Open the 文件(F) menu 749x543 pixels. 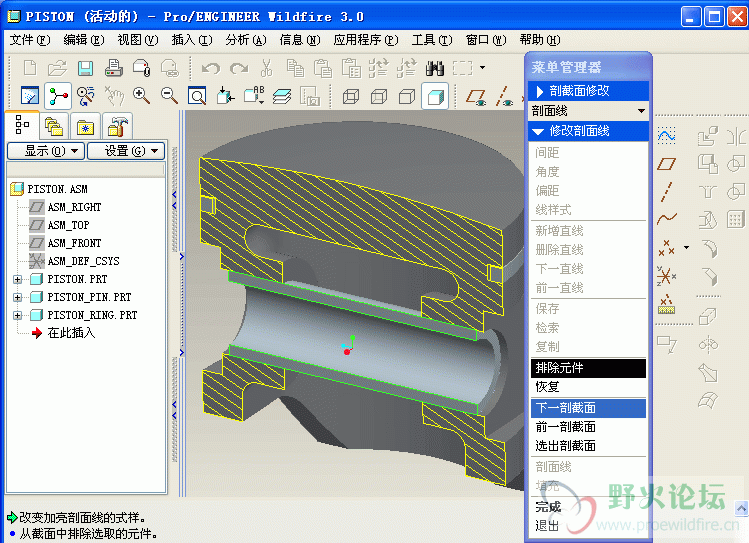[x=30, y=40]
